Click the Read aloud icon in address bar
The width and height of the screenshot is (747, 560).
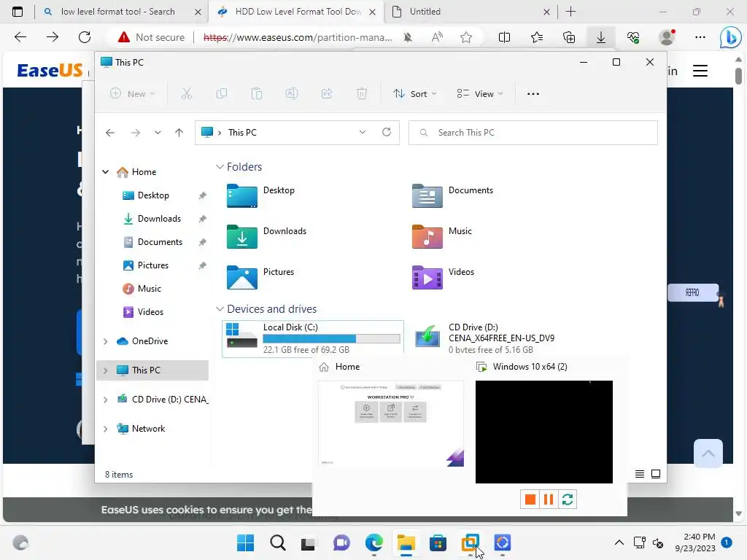tap(437, 37)
